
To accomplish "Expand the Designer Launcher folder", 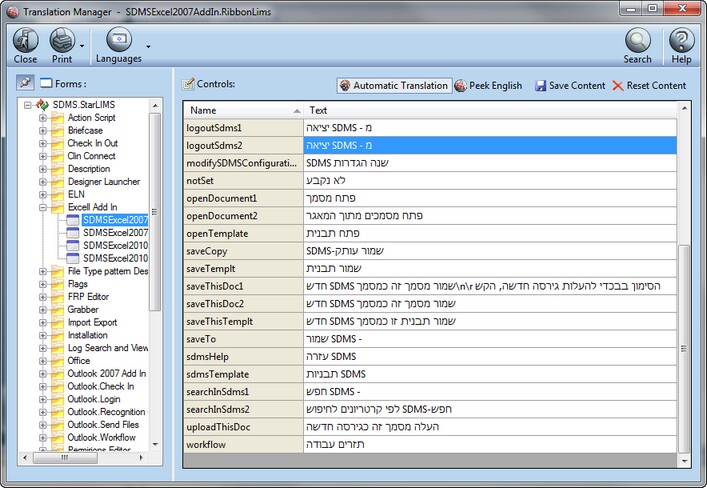I will [43, 182].
